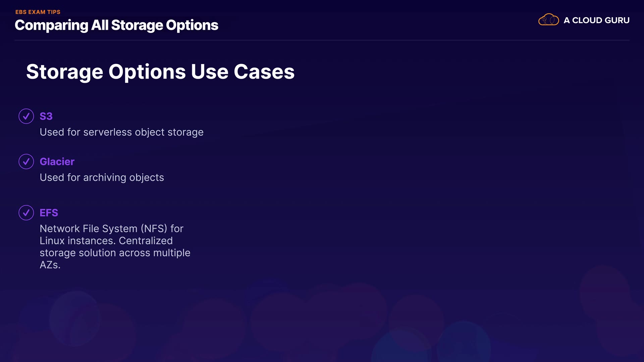This screenshot has width=644, height=362.
Task: Click the 'AZs.' text line
Action: (50, 265)
